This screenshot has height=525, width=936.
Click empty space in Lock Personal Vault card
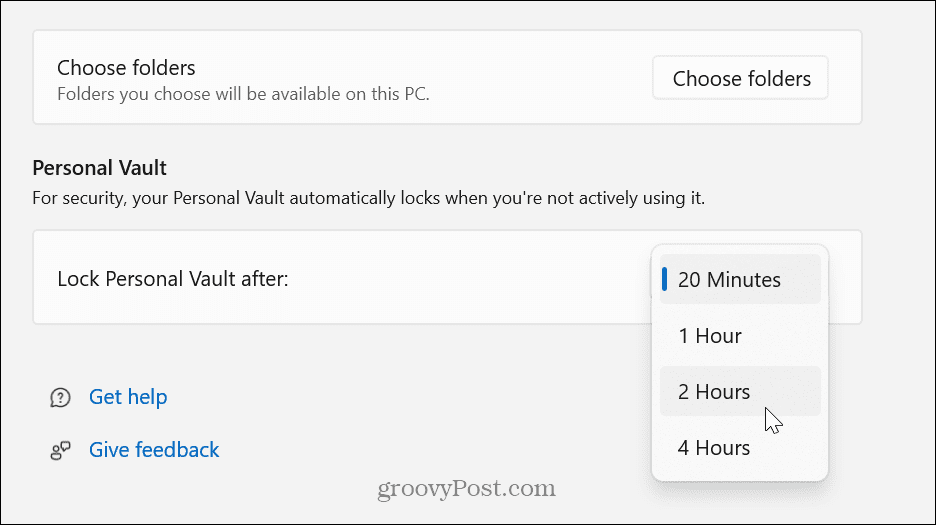coord(466,279)
